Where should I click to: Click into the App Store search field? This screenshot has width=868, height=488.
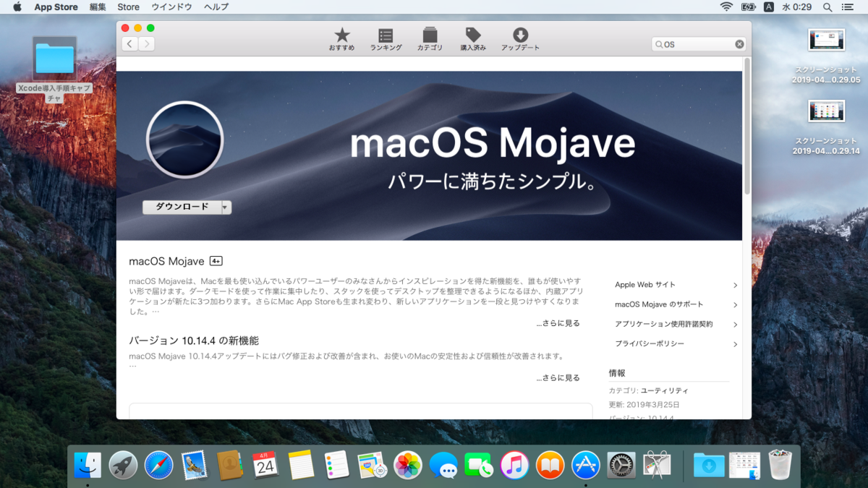tap(697, 44)
